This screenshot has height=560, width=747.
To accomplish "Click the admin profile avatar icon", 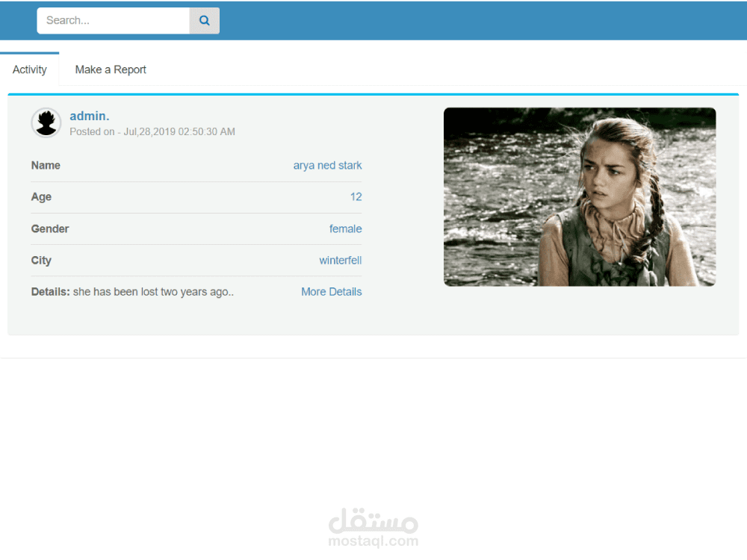I will click(x=46, y=122).
